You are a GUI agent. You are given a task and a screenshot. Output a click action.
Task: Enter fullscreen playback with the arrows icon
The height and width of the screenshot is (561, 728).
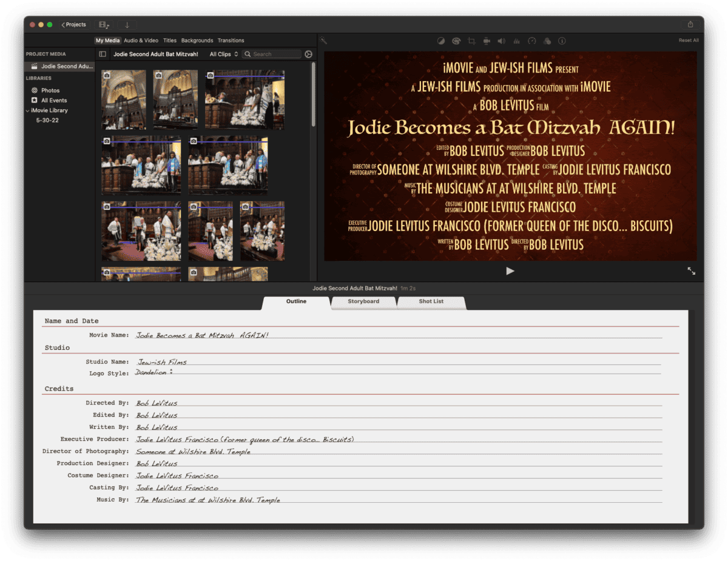coord(691,271)
